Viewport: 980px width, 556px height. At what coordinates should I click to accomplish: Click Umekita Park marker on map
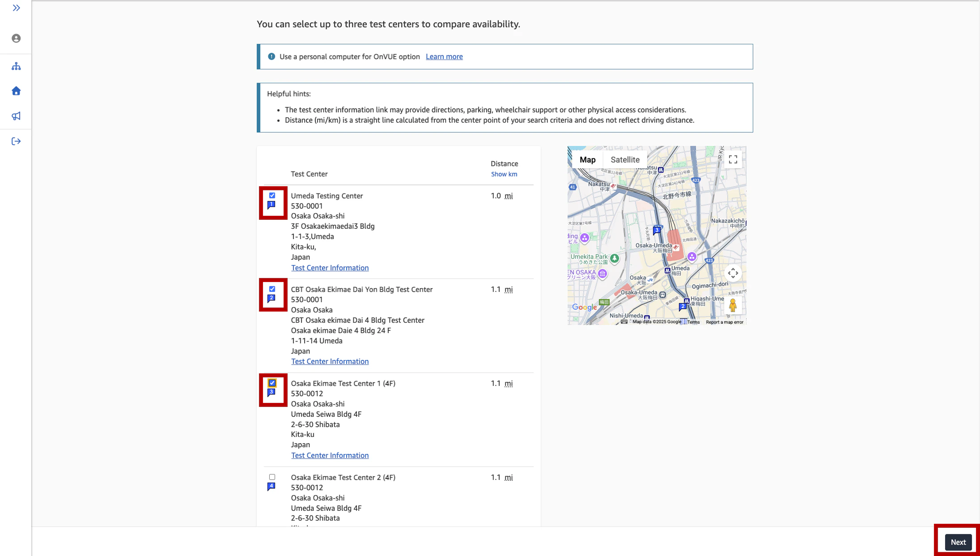(615, 258)
